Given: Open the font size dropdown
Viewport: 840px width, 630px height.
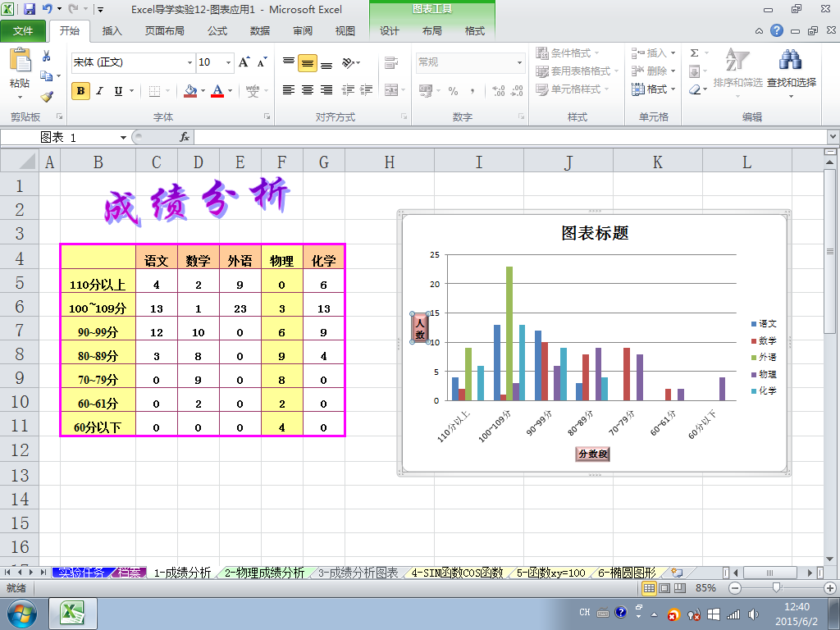Looking at the screenshot, I should tap(228, 62).
